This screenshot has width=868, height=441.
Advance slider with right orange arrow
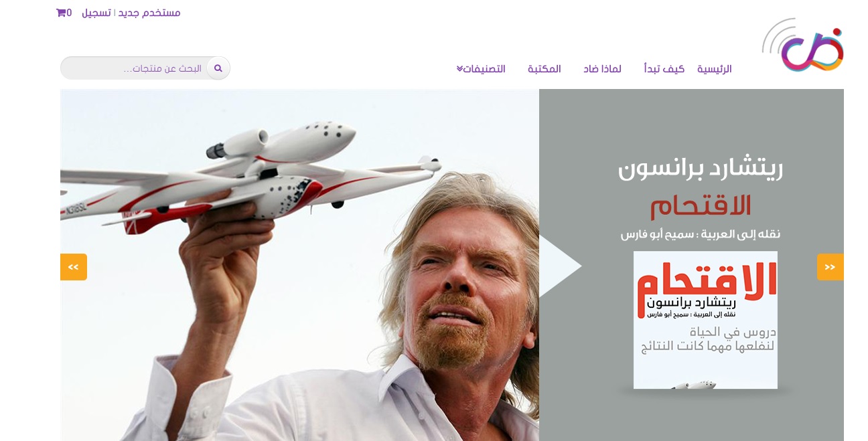(830, 267)
